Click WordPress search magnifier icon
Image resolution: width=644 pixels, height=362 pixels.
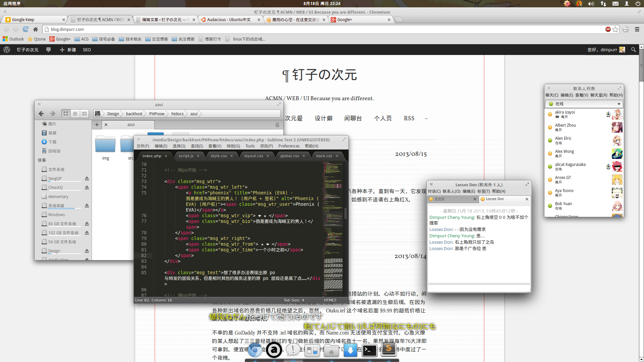click(633, 50)
